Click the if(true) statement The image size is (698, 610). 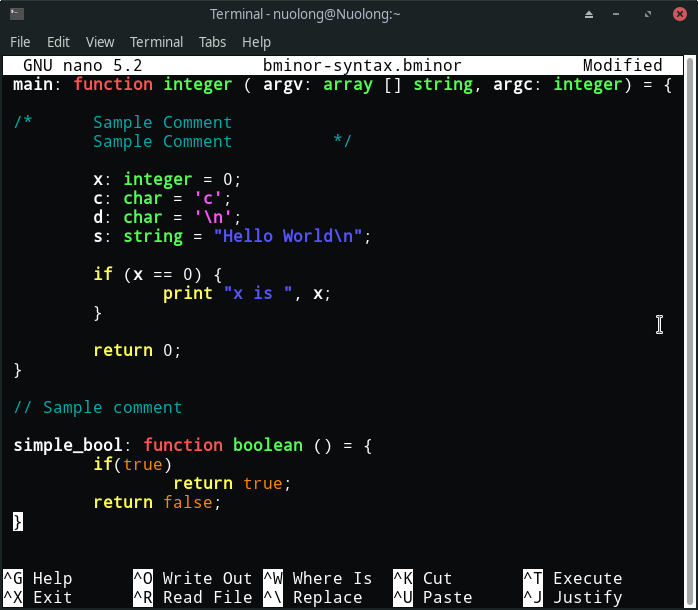click(132, 464)
